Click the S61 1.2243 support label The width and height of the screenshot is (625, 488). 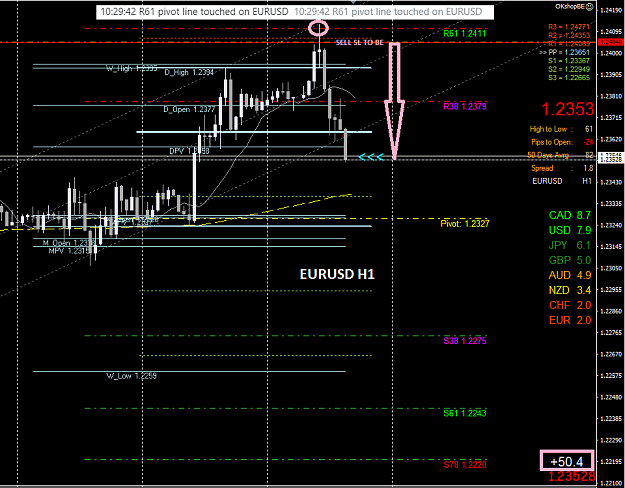coord(465,413)
